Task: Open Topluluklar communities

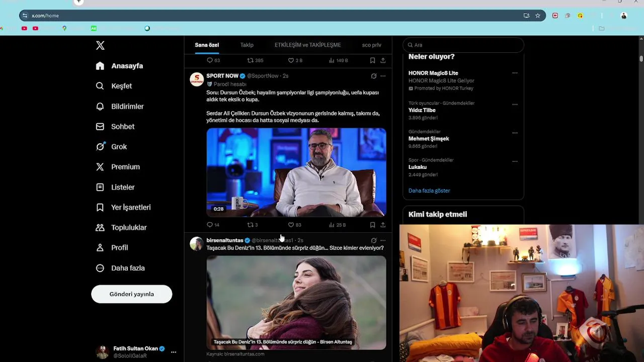Action: tap(121, 227)
